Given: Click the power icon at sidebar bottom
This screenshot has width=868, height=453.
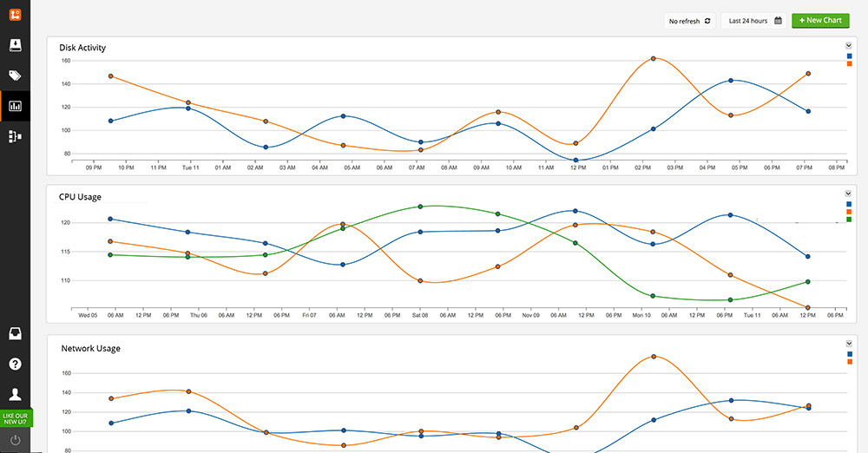Looking at the screenshot, I should coord(15,440).
